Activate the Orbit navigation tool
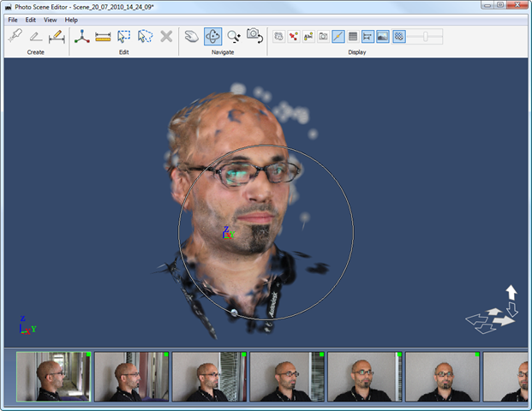 [x=212, y=36]
